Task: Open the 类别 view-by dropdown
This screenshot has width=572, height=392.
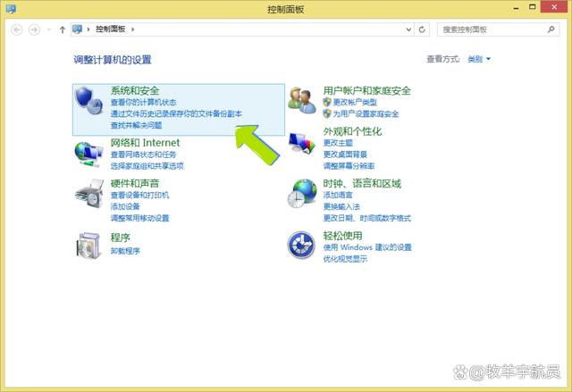Action: (479, 59)
